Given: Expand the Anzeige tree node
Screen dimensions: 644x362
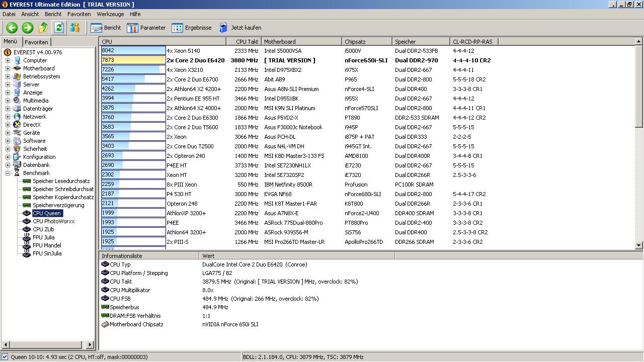Looking at the screenshot, I should (x=8, y=93).
